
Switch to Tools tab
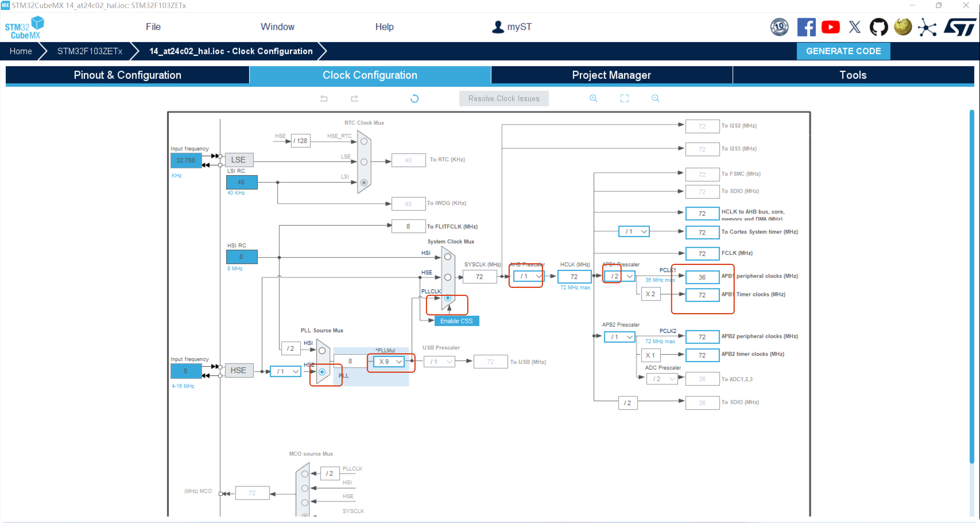click(x=853, y=75)
